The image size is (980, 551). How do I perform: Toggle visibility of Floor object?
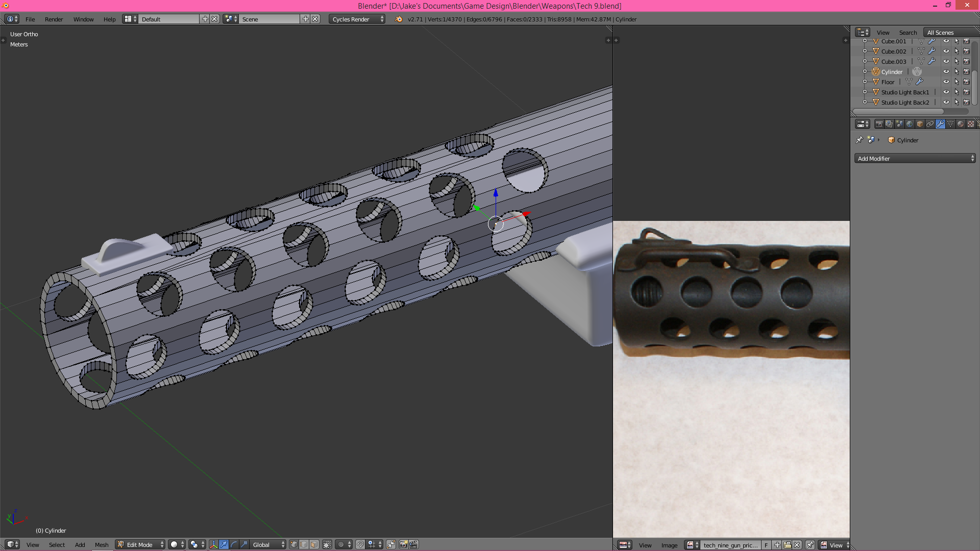tap(947, 82)
